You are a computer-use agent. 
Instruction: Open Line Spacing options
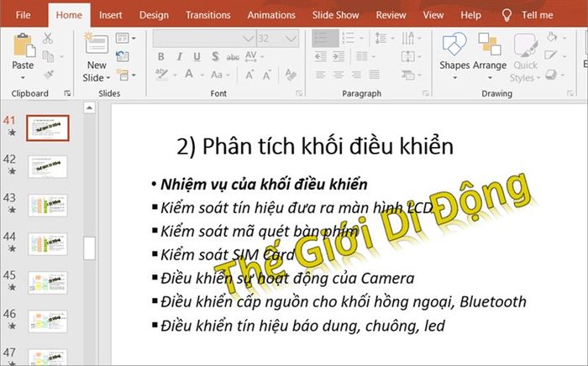(x=385, y=39)
